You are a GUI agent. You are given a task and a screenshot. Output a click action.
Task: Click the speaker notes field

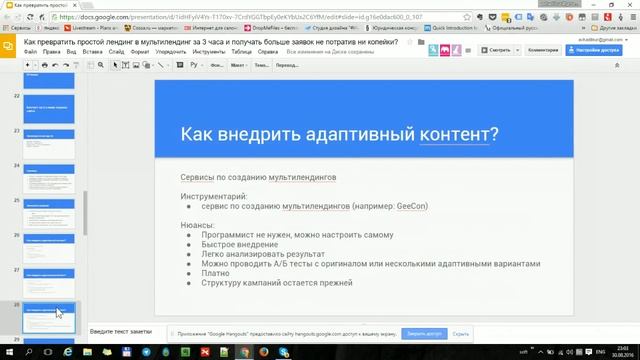121,331
